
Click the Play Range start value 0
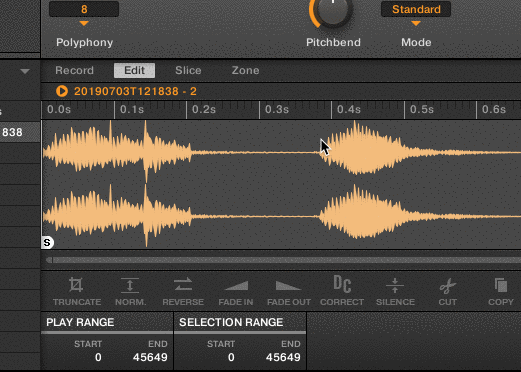[98, 357]
